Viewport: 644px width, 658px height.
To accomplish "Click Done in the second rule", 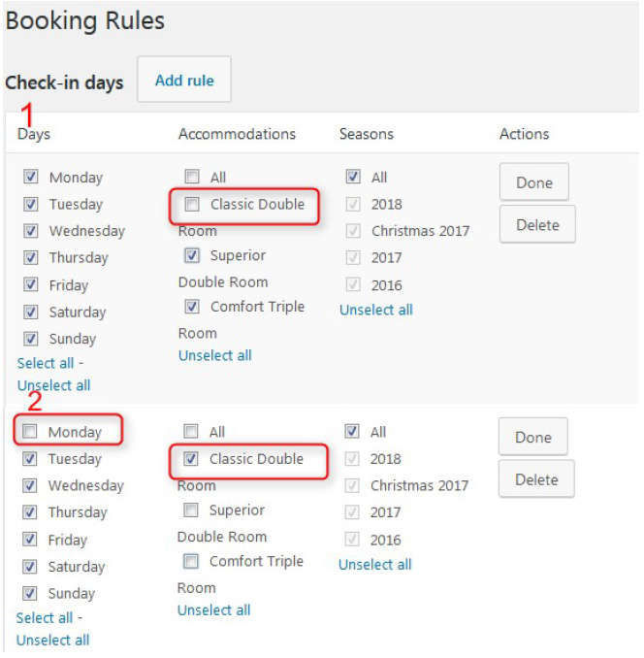I will 532,438.
